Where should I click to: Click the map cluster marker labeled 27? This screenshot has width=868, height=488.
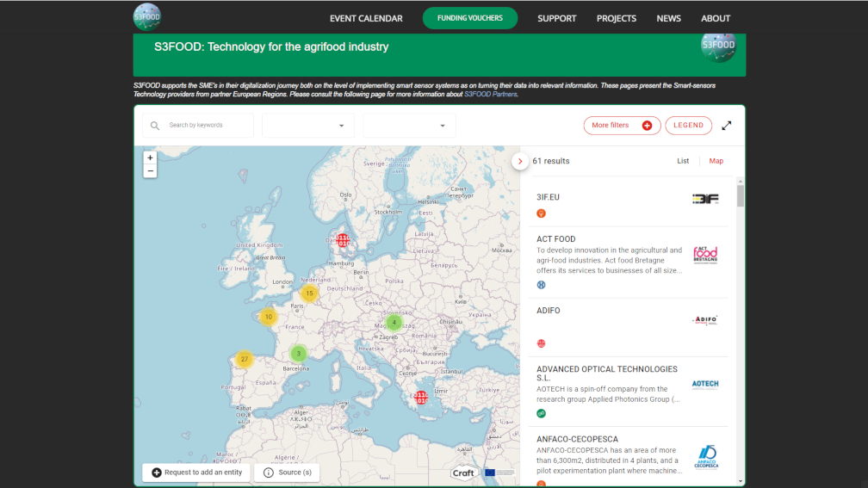[x=245, y=359]
